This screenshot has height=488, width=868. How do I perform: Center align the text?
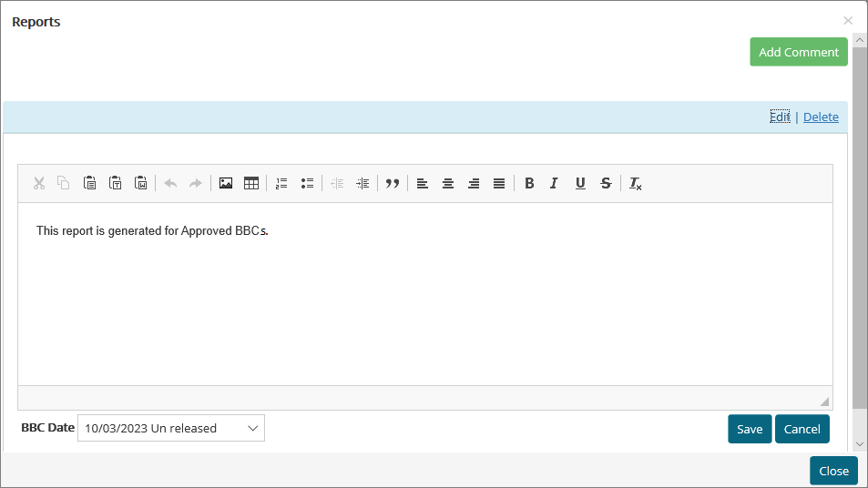(x=448, y=183)
